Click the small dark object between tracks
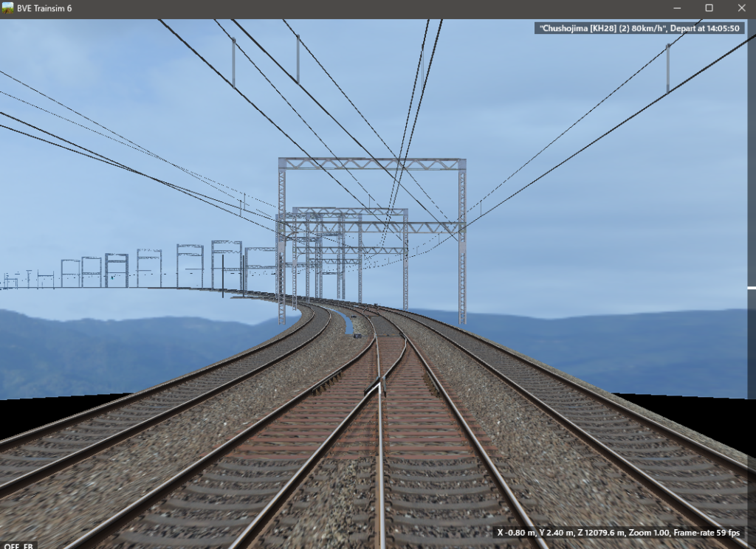Image resolution: width=756 pixels, height=549 pixels. click(357, 336)
